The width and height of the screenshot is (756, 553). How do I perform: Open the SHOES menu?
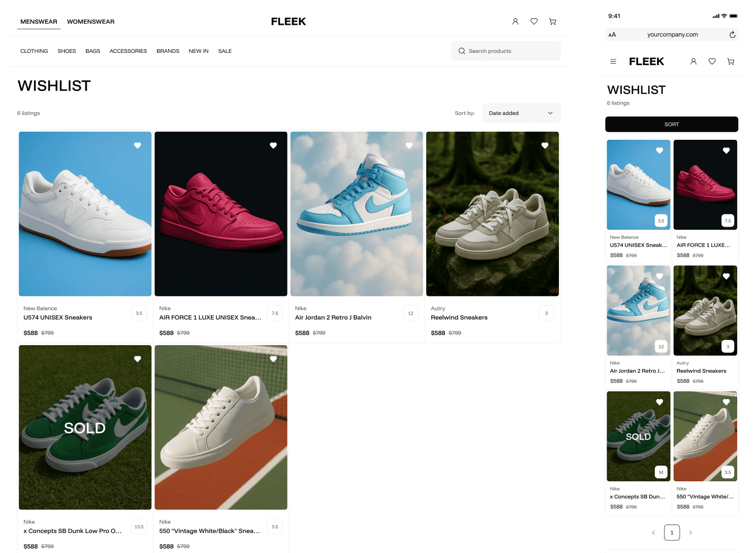tap(67, 51)
